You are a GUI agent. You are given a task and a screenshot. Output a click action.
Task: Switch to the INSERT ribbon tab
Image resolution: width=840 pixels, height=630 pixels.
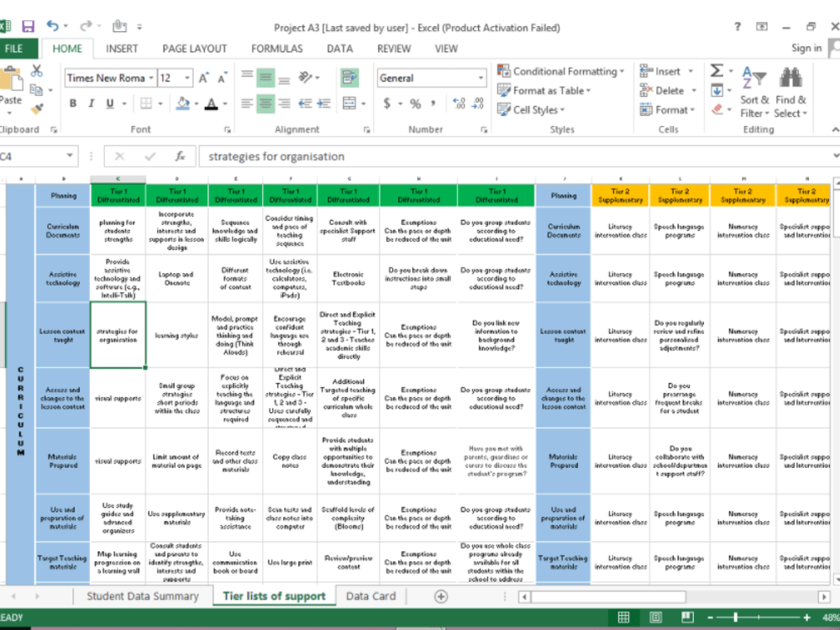122,49
